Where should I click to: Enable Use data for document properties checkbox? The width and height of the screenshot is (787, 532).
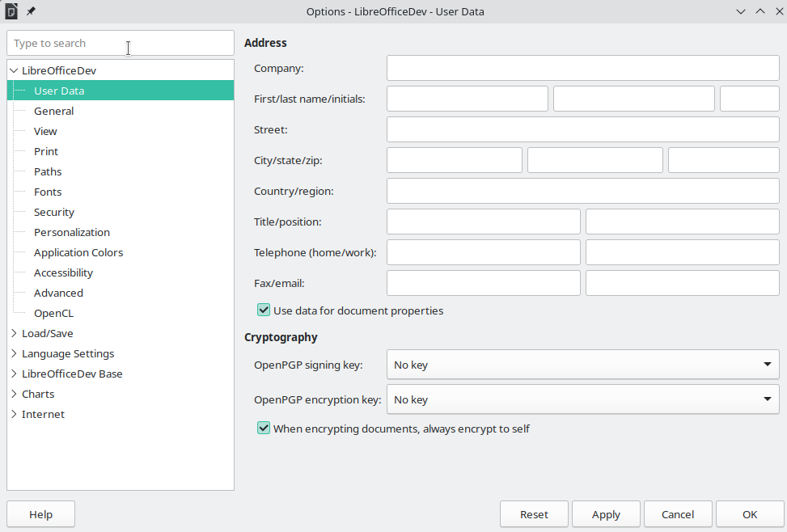pyautogui.click(x=264, y=310)
